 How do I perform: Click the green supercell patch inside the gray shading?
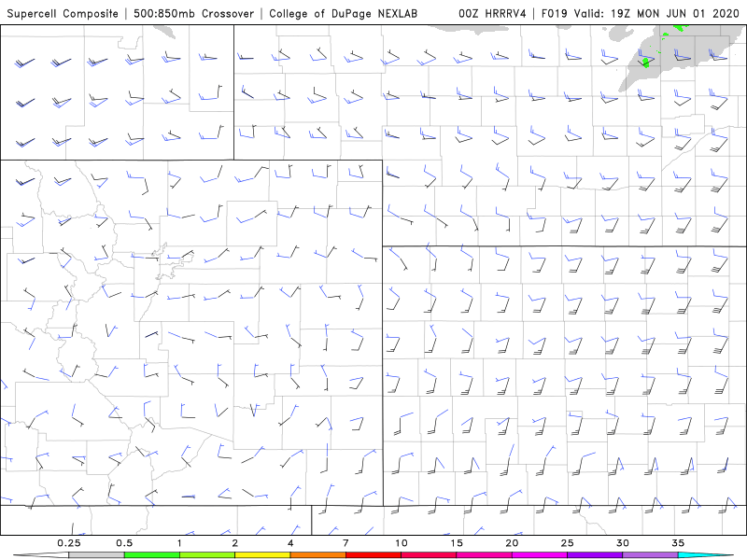[x=646, y=63]
